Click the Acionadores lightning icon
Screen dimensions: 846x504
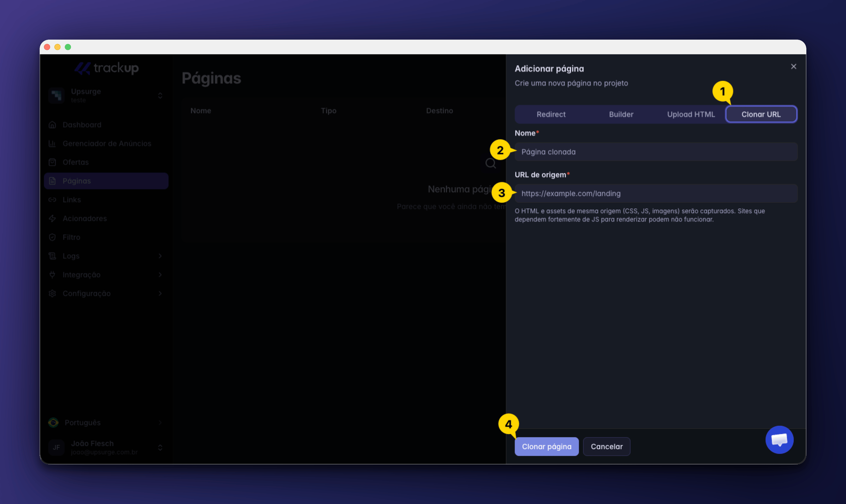pyautogui.click(x=52, y=218)
